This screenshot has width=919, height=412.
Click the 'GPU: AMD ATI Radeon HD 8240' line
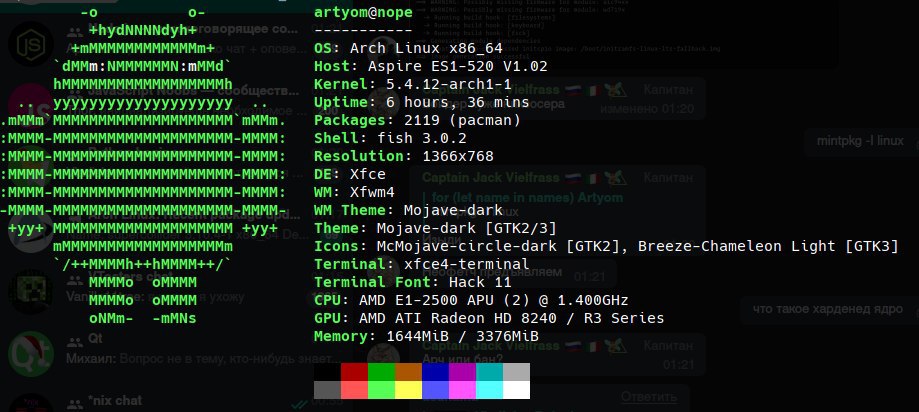click(x=489, y=318)
